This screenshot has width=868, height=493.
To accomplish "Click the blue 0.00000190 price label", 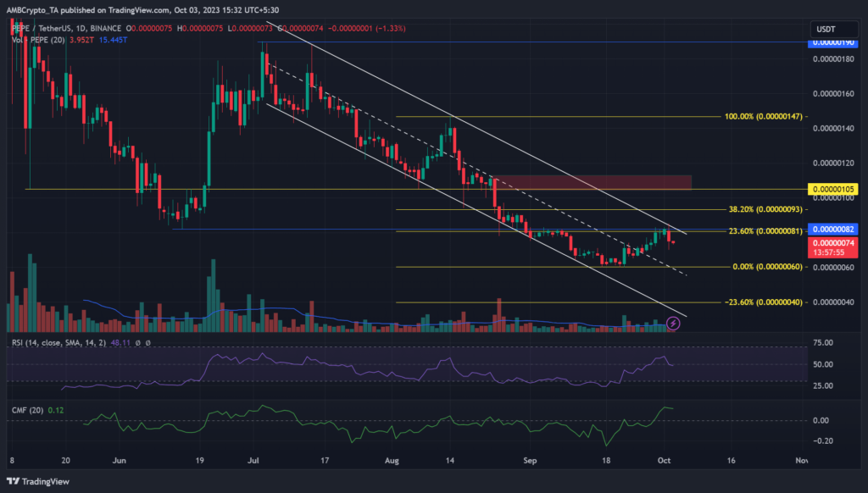I will (833, 42).
